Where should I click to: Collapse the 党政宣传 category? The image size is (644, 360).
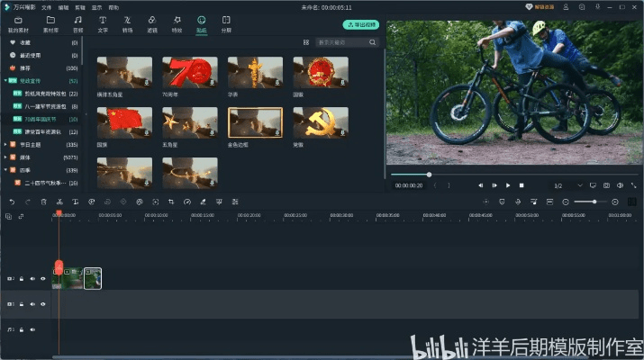click(6, 80)
